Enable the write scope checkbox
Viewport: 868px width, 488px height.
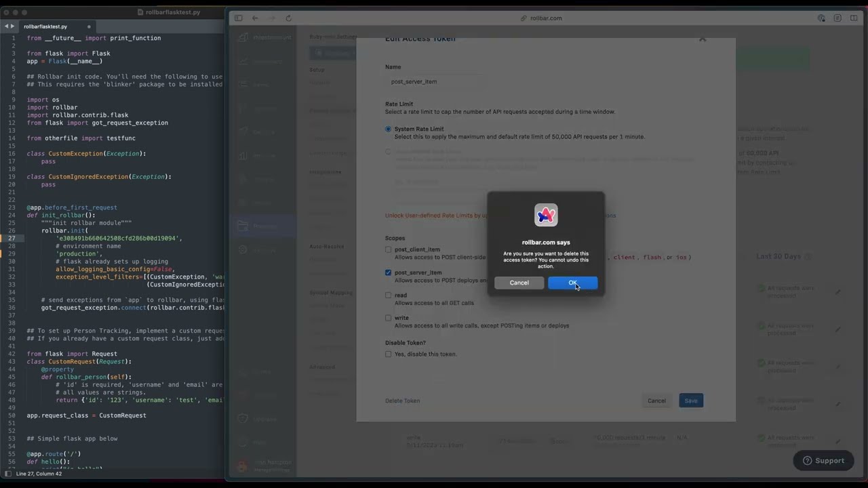click(389, 318)
